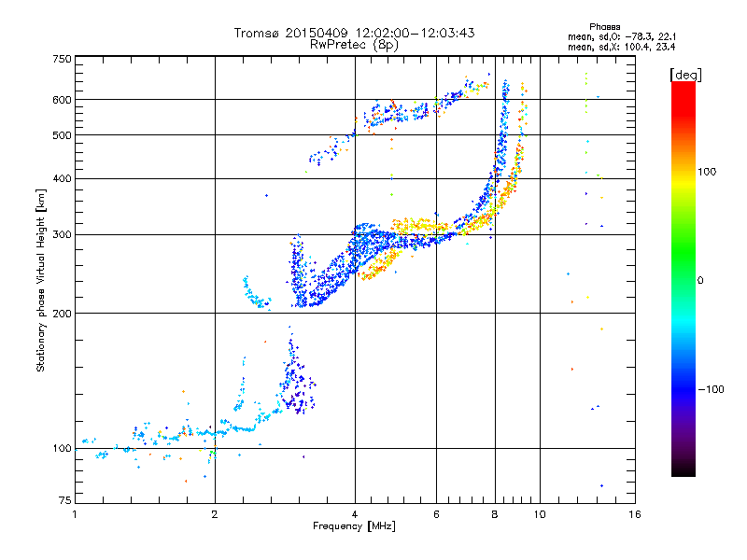Click the '200' y-axis tick label
This screenshot has height=560, width=747.
point(63,314)
